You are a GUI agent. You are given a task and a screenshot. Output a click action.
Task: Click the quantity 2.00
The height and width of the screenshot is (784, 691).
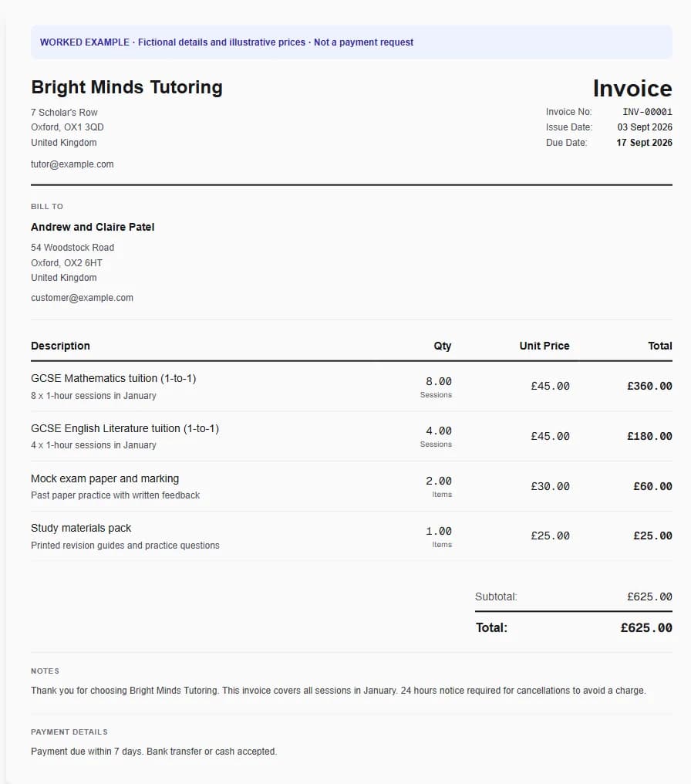(439, 481)
